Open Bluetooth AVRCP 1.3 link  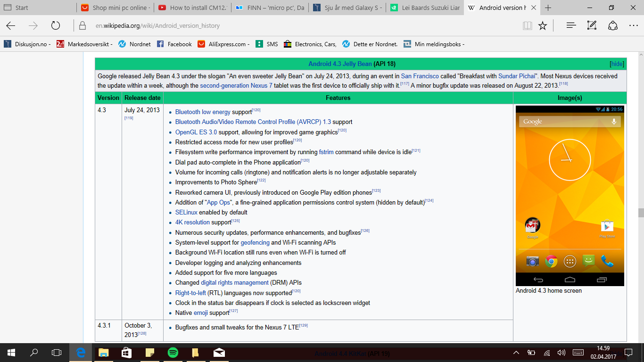point(253,122)
